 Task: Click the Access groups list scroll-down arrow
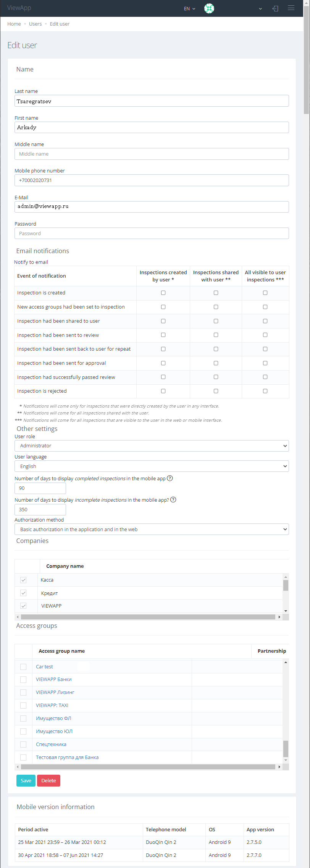(286, 760)
